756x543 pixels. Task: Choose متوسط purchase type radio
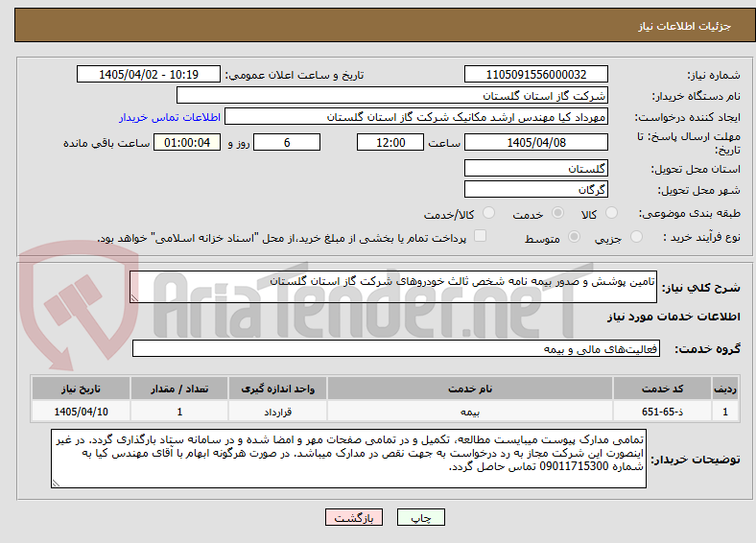(575, 237)
